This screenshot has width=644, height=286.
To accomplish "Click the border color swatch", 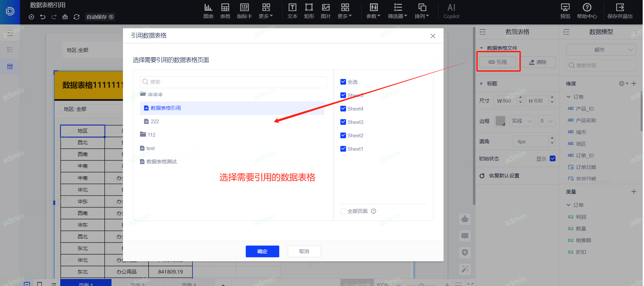I will point(500,121).
